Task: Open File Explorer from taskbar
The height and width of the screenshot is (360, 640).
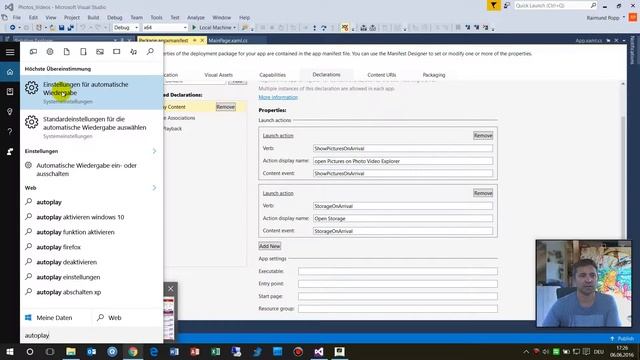Action: tap(71, 351)
